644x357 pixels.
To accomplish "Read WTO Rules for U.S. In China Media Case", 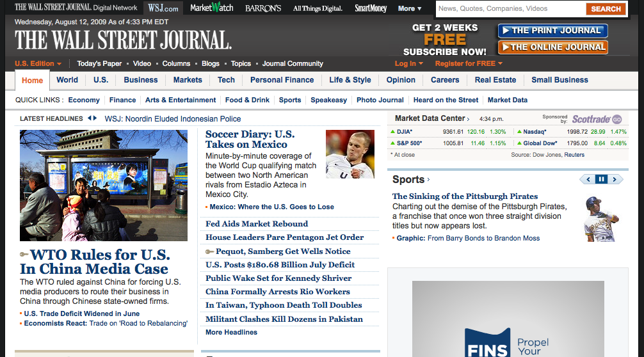I will coord(95,262).
